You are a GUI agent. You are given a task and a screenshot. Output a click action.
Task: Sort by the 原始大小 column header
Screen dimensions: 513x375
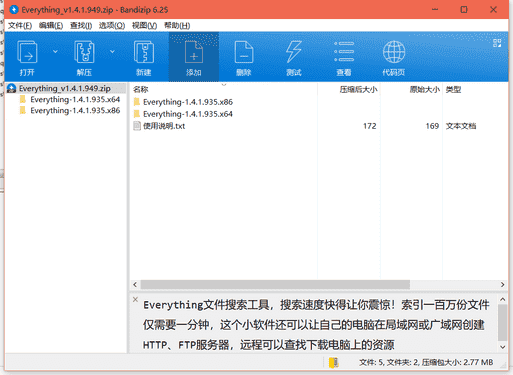pyautogui.click(x=424, y=89)
